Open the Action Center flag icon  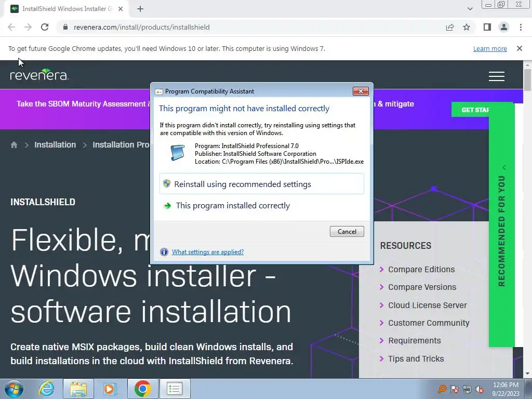click(455, 389)
